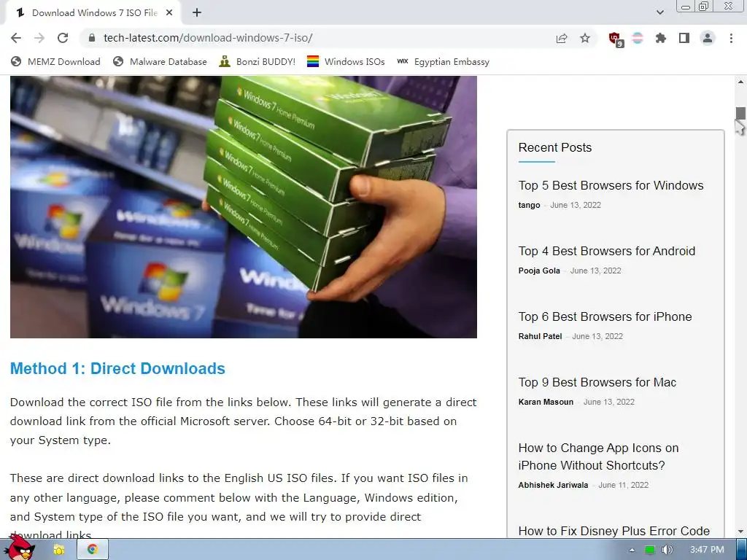The width and height of the screenshot is (747, 560).
Task: Click the Windows 7 boxes article image
Action: pos(244,207)
